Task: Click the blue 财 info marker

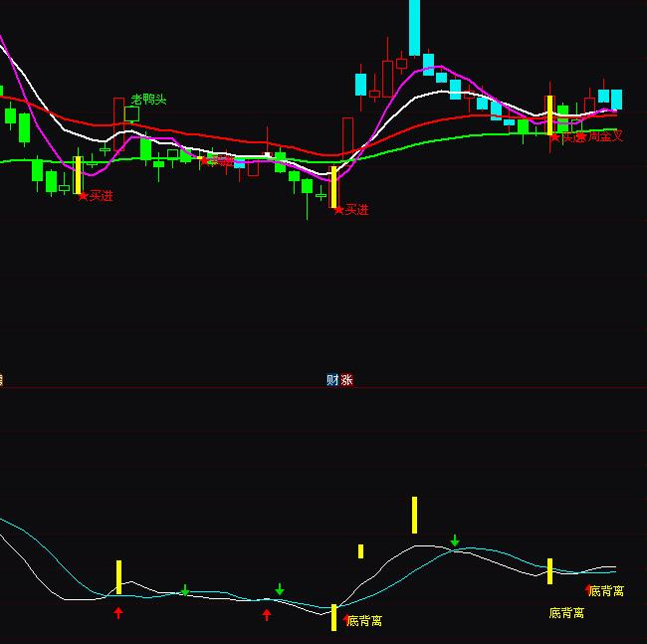Action: 332,379
